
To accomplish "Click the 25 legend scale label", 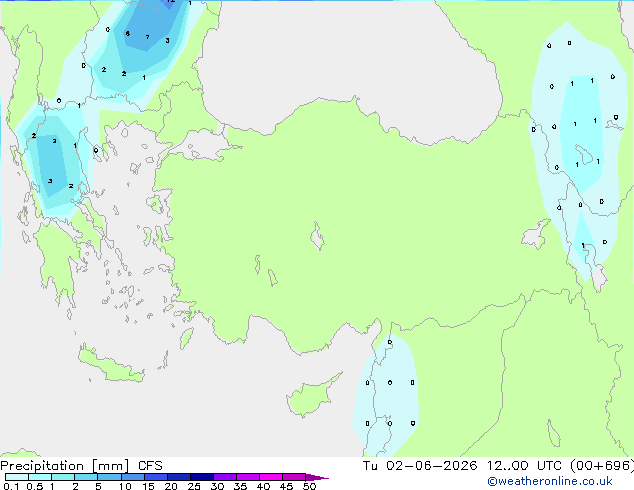I will point(194,486).
